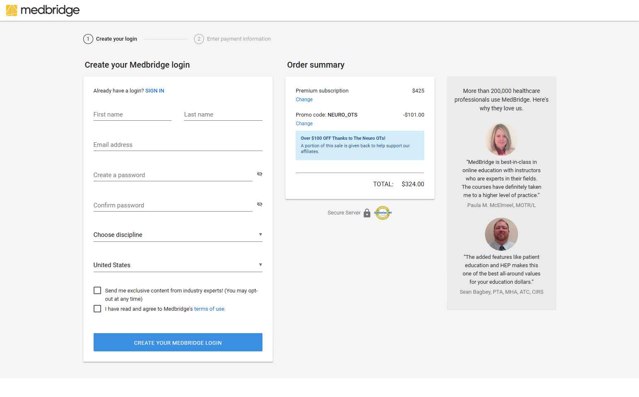Focus the First name field
This screenshot has height=397, width=639.
pos(132,115)
